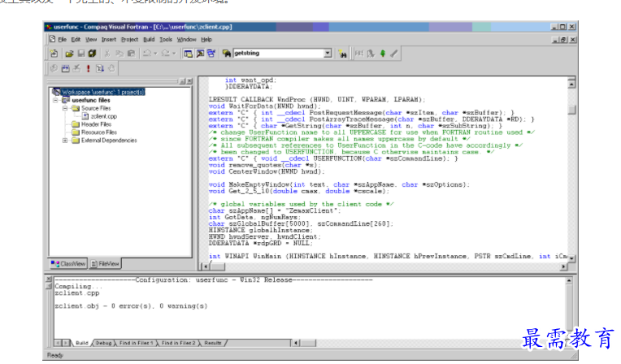Click the Find in Files binoculars icon
This screenshot has height=364, width=621.
pos(227,54)
